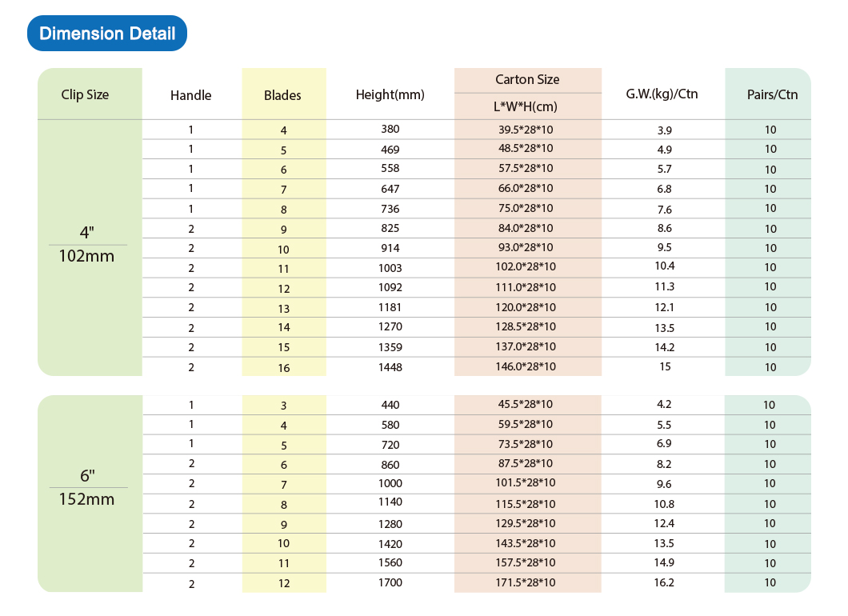The width and height of the screenshot is (848, 616).
Task: Click the 6" clip size label
Action: [87, 475]
